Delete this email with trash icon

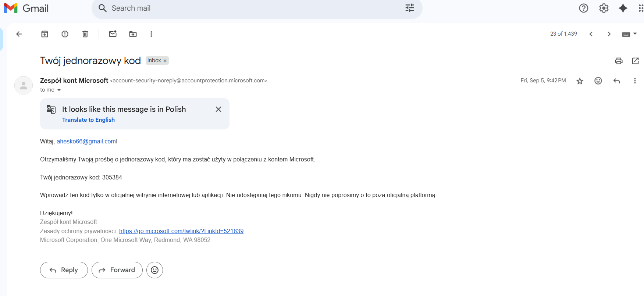85,34
